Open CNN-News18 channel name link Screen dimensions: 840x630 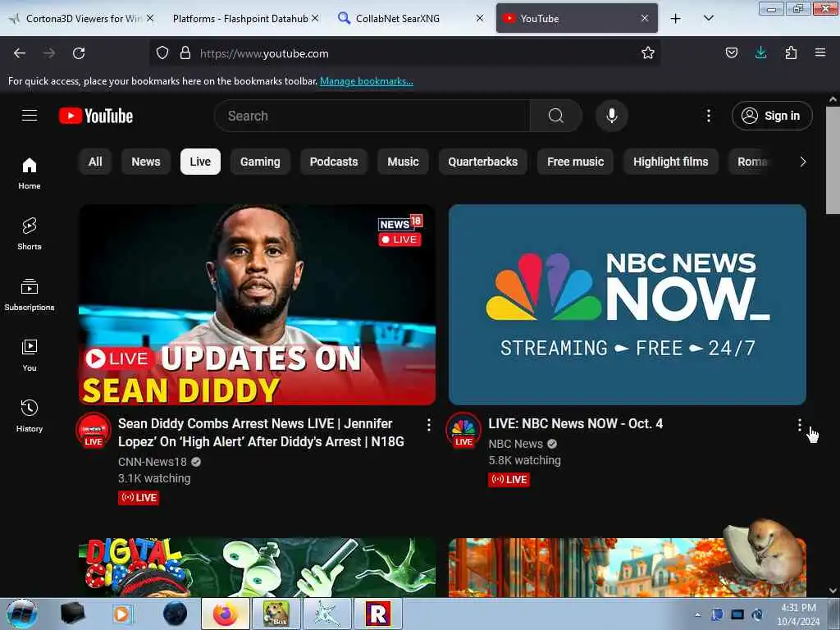152,462
